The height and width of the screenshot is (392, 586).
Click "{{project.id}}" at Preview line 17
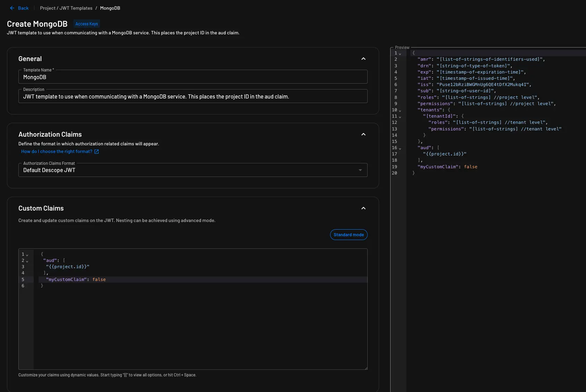(445, 154)
